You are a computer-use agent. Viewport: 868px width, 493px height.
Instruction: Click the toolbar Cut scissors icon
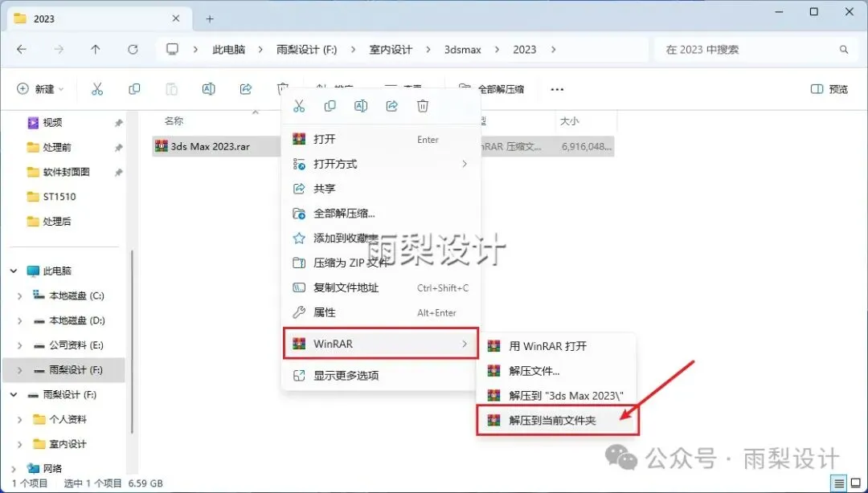tap(97, 89)
